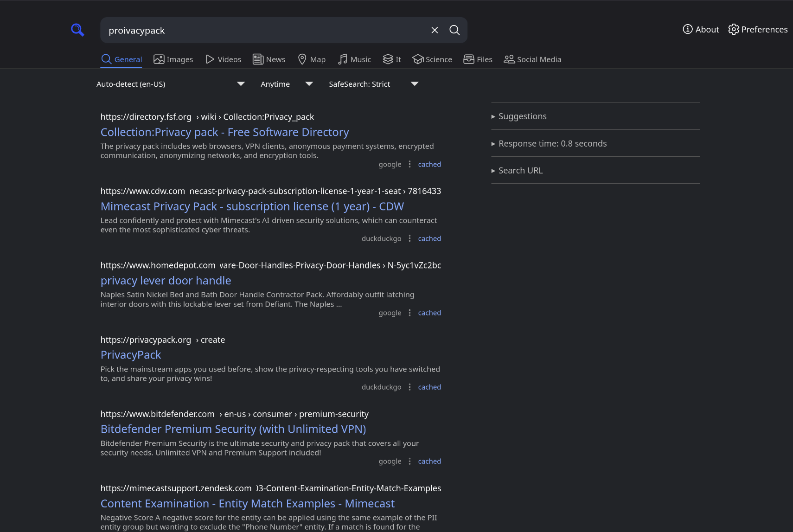Open cached copy of PrivacyPack result
The image size is (793, 532).
point(429,387)
